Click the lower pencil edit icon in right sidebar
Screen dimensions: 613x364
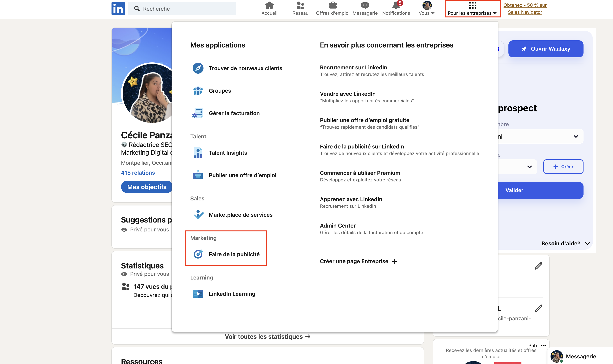pyautogui.click(x=538, y=309)
